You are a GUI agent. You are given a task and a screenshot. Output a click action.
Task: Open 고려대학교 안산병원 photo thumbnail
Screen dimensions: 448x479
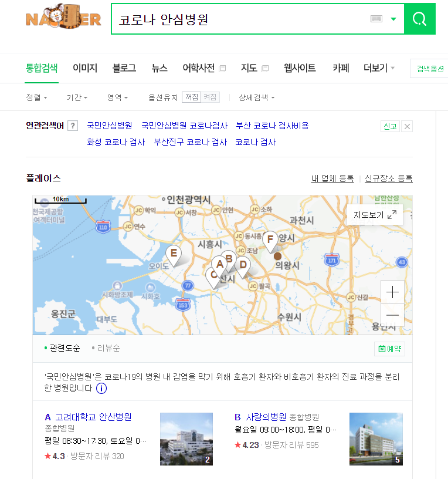point(186,439)
